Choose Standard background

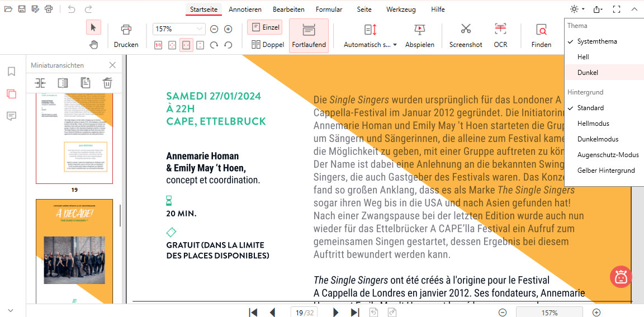604,108
